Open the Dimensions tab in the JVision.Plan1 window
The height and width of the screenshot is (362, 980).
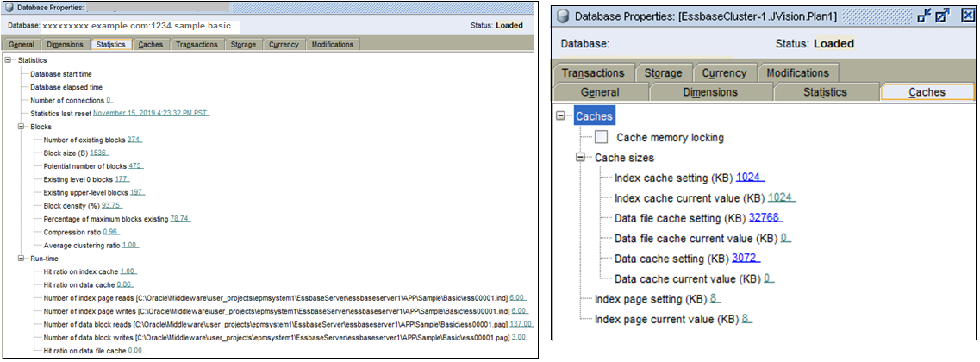tap(710, 92)
